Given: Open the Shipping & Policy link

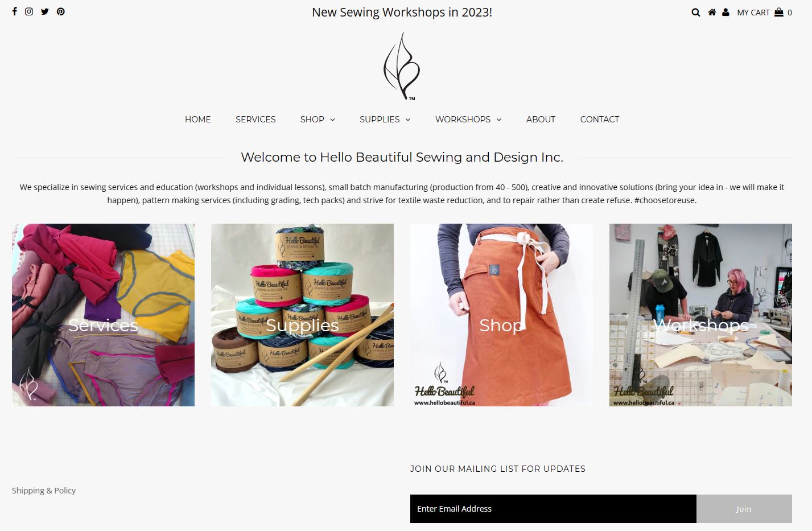Looking at the screenshot, I should [x=44, y=490].
